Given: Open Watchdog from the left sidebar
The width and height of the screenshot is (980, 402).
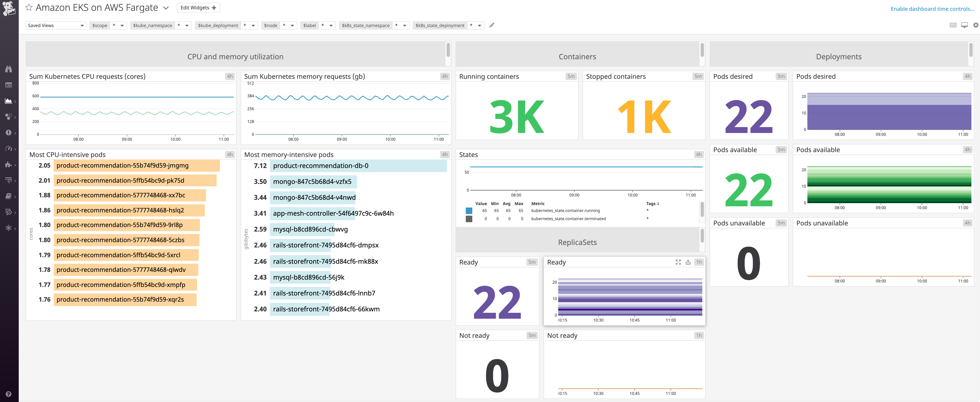Looking at the screenshot, I should tap(8, 69).
